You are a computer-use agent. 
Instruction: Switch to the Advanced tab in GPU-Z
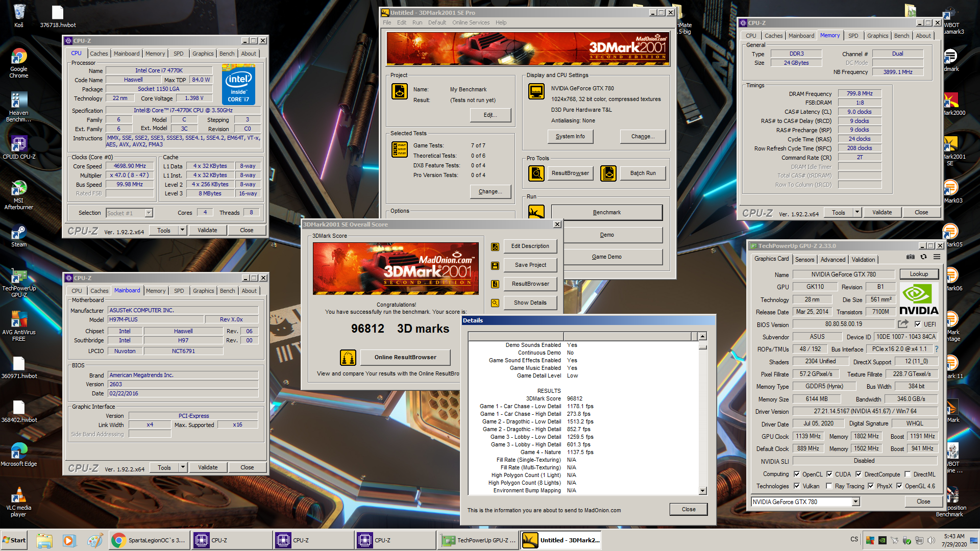833,260
